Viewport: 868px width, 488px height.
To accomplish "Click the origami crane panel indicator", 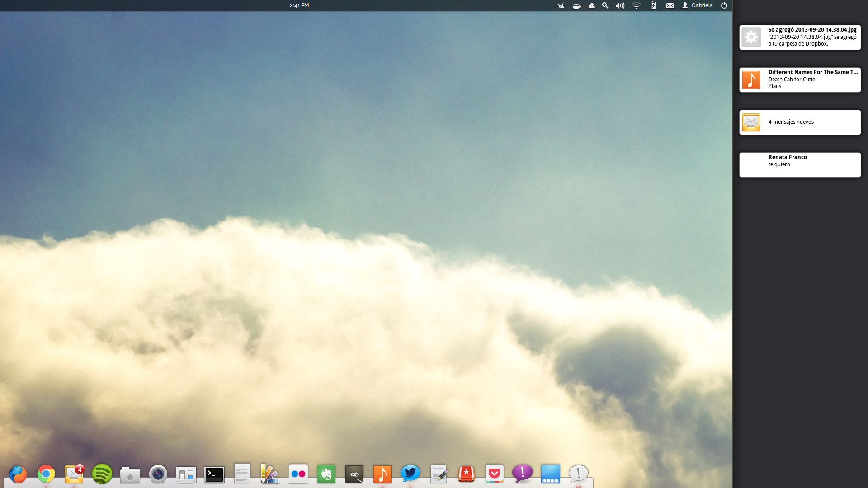I will pos(561,5).
